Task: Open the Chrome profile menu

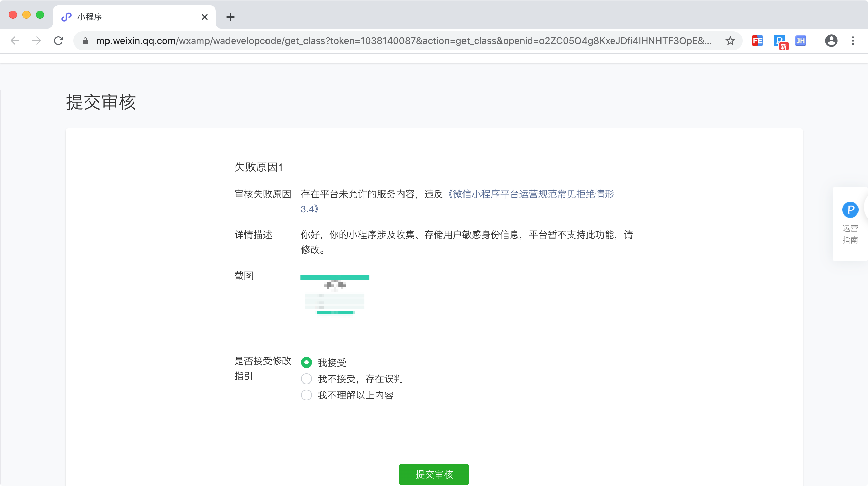Action: pyautogui.click(x=831, y=41)
